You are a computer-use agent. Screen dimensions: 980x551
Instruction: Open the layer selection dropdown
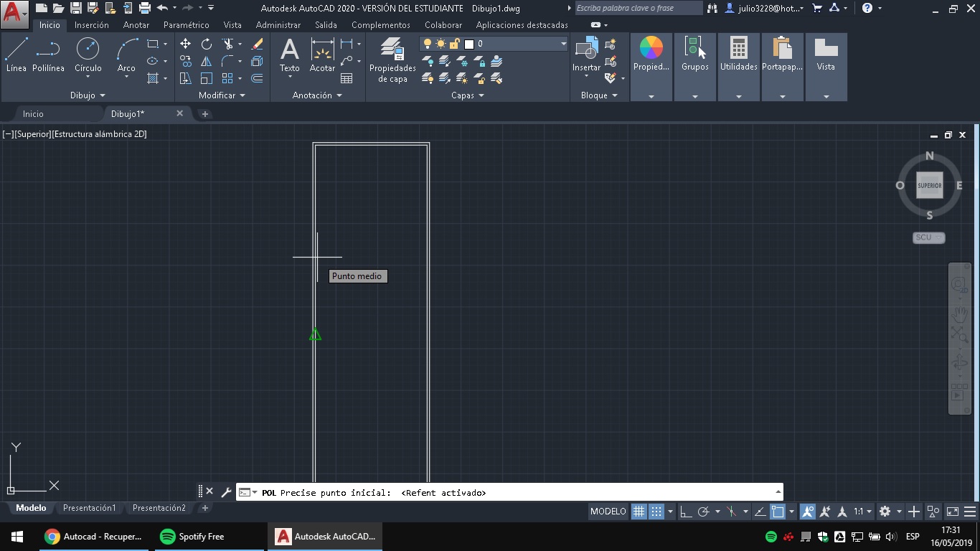point(563,44)
